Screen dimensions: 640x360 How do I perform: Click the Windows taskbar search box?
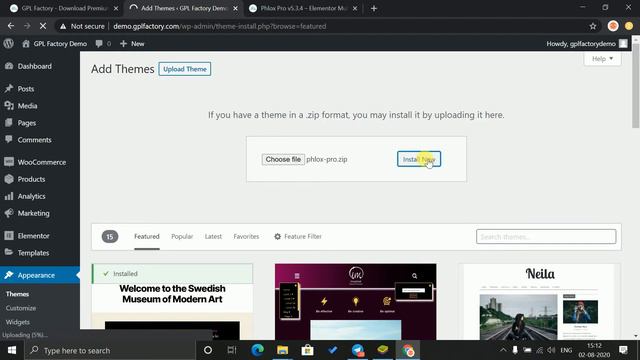coord(110,350)
